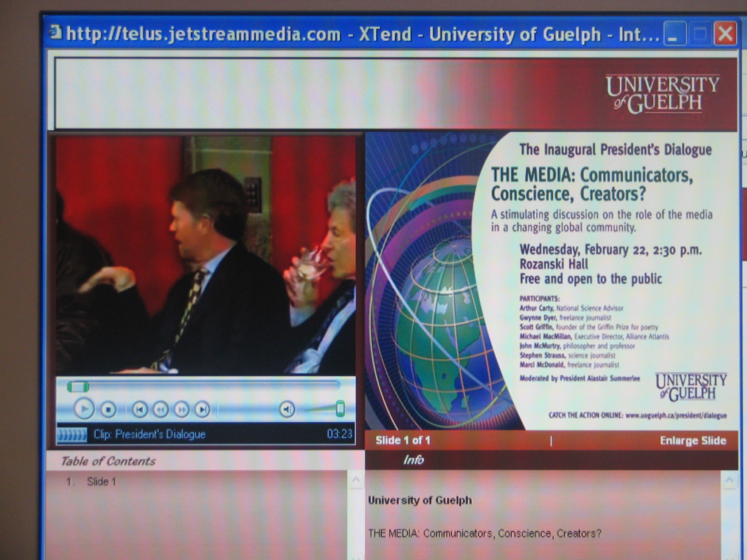Switch to the Info tab
This screenshot has height=560, width=747.
tap(413, 460)
